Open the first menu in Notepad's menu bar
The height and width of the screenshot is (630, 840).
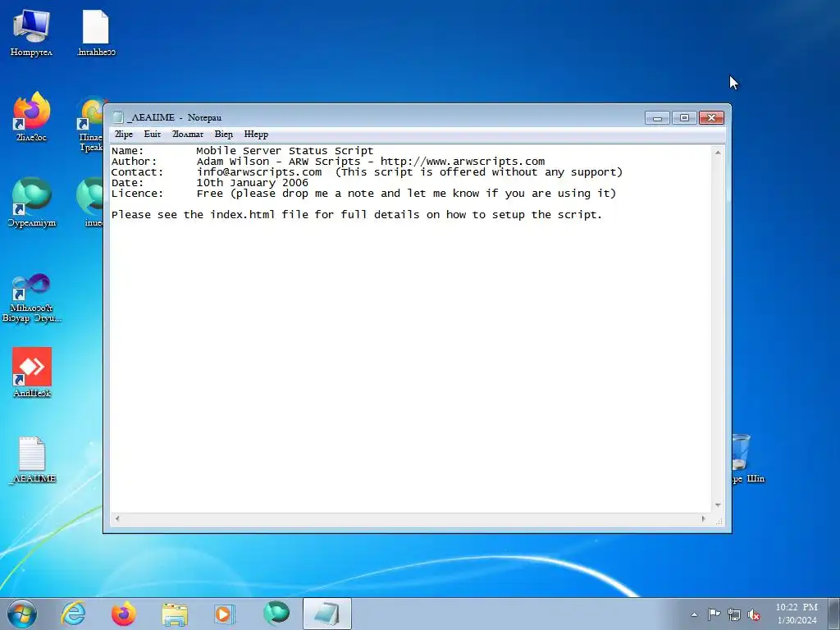point(124,134)
